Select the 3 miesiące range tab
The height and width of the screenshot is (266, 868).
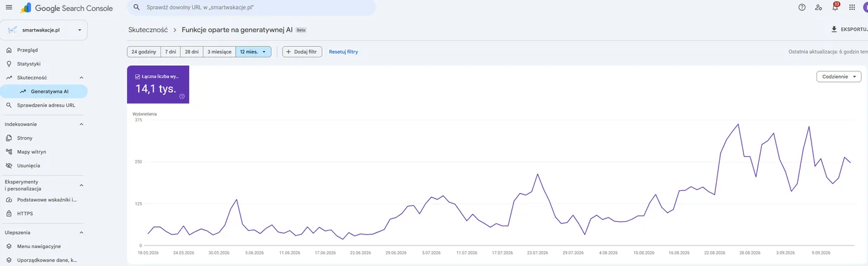tap(219, 51)
